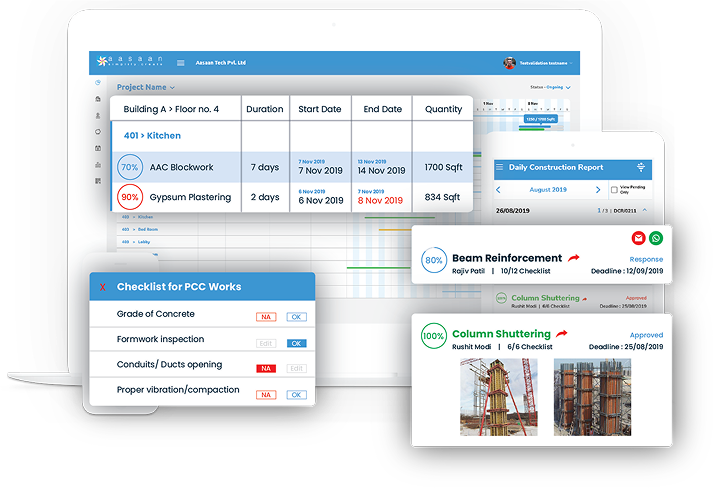
Task: Mark Proper vibration/compaction as OK
Action: [296, 394]
